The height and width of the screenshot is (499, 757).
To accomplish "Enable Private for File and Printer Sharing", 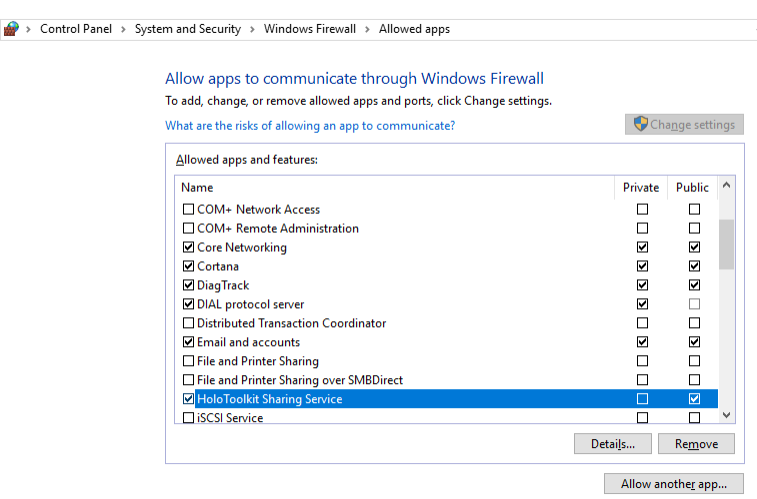I will [642, 361].
